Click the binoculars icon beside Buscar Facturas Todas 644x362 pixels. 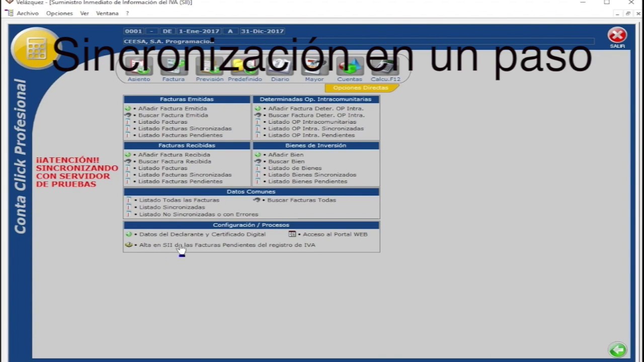coord(257,200)
